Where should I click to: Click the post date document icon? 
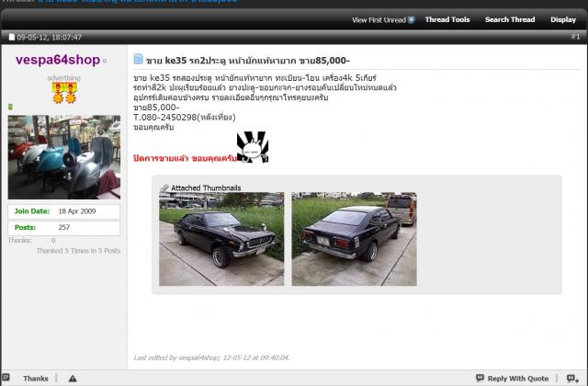coord(12,38)
